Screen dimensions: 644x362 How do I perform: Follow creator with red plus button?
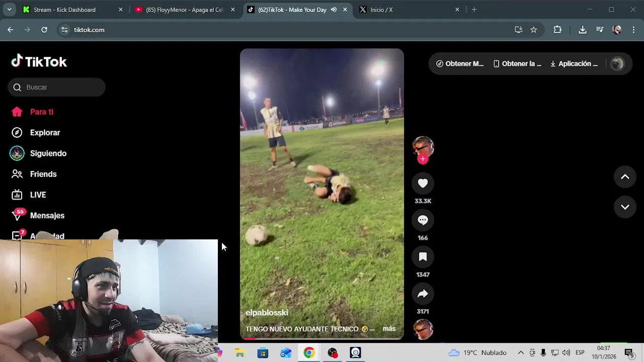pos(423,159)
